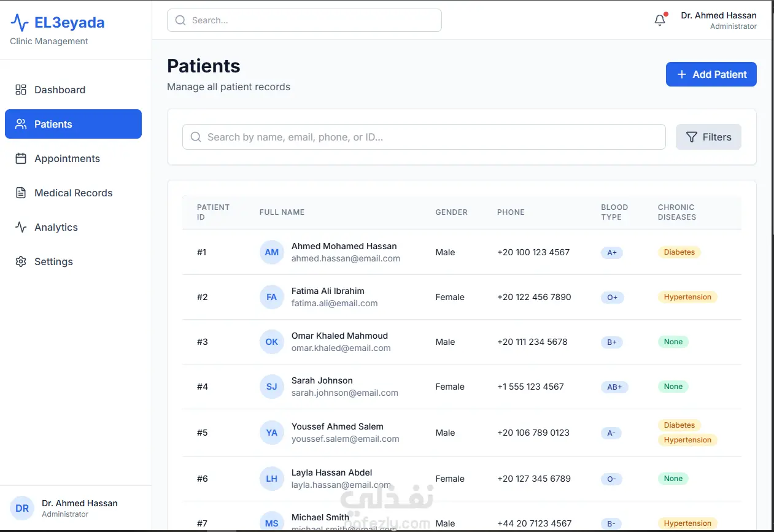Click the Diabetes tag in patient #1 row
Viewport: 774px width, 532px height.
[679, 252]
